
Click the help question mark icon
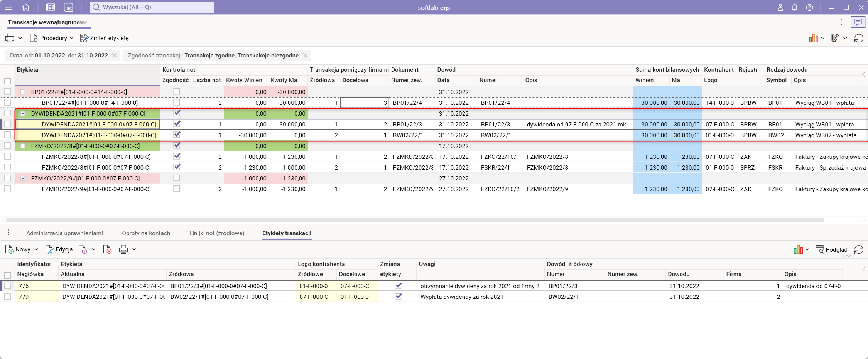click(809, 7)
